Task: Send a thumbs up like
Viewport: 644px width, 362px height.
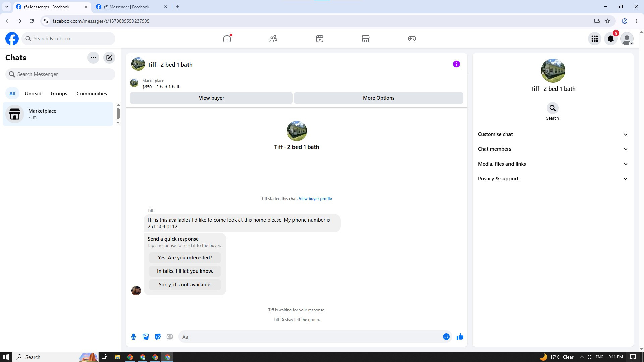Action: point(460,337)
